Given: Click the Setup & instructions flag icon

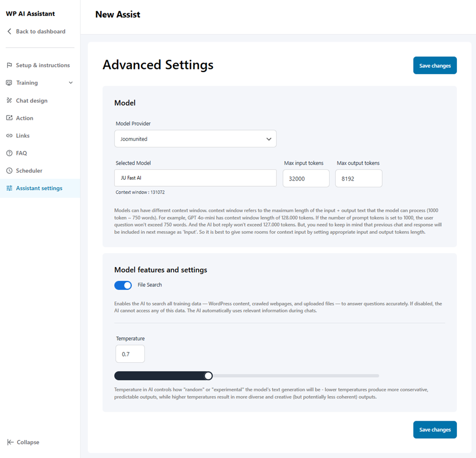Looking at the screenshot, I should 8,65.
